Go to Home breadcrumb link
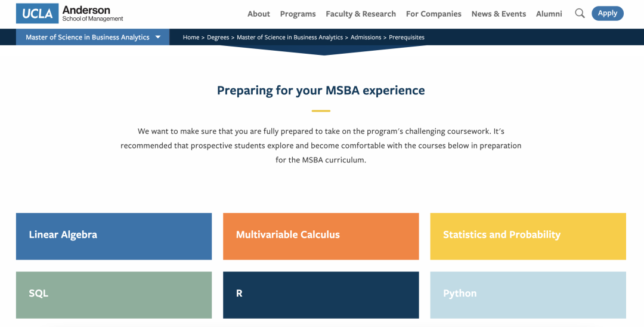 pos(191,37)
